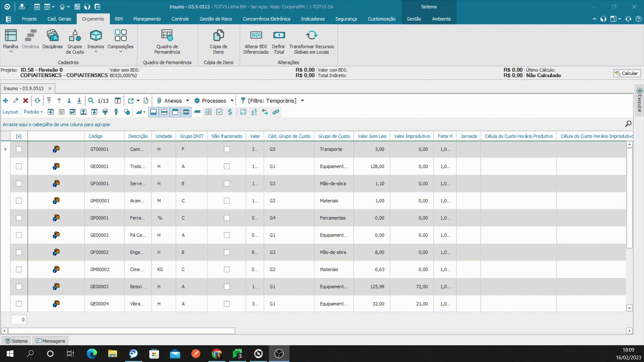
Task: Switch to the Planejamento tab
Action: [x=147, y=19]
